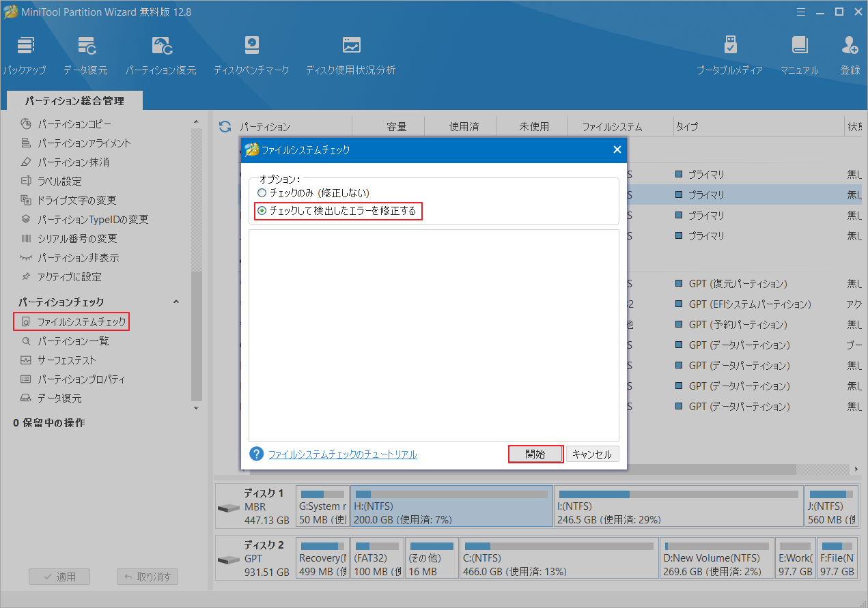Collapse the パーティションチェック section
The height and width of the screenshot is (608, 868).
click(176, 302)
